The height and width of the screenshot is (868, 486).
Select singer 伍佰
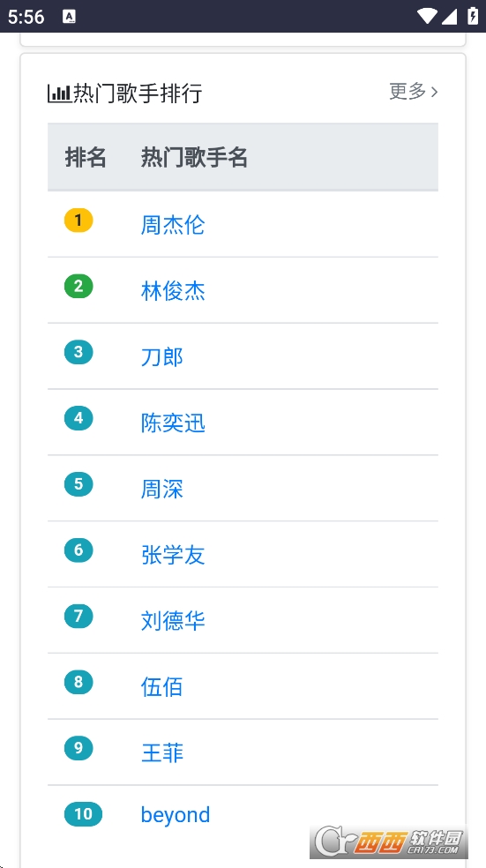[161, 687]
